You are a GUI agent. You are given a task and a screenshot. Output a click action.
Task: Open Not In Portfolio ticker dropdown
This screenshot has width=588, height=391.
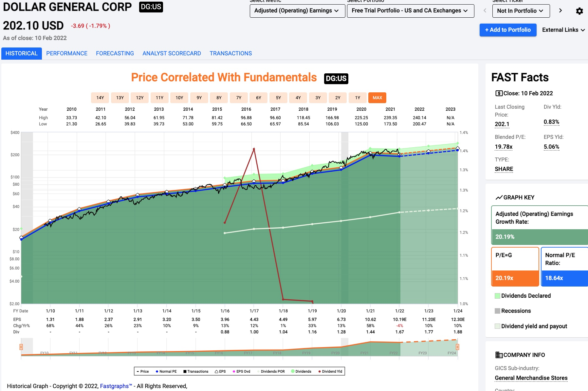pyautogui.click(x=521, y=11)
